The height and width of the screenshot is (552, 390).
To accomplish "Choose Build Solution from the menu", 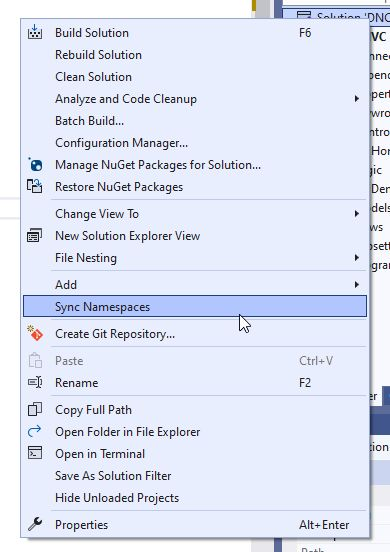I will tap(195, 33).
